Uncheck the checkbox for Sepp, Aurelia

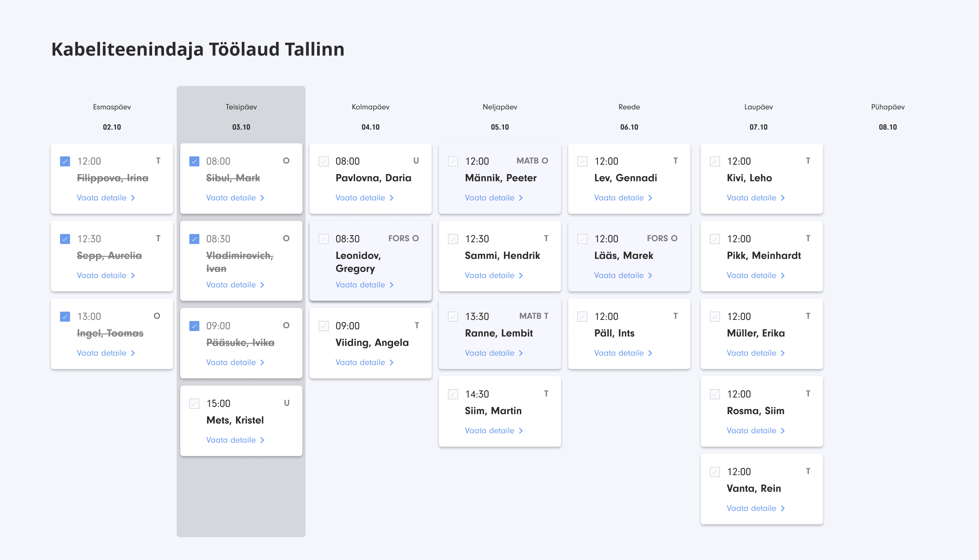(x=65, y=239)
